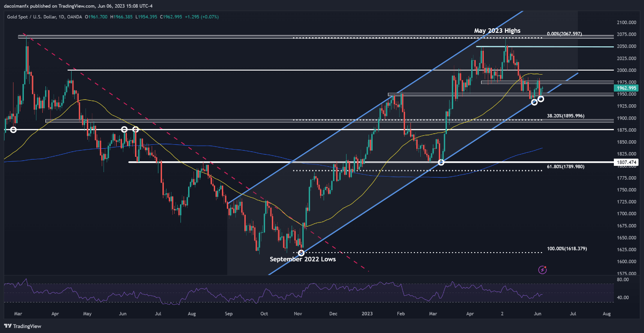
Task: Click the 'Sep' label on the time axis
Action: [228, 313]
